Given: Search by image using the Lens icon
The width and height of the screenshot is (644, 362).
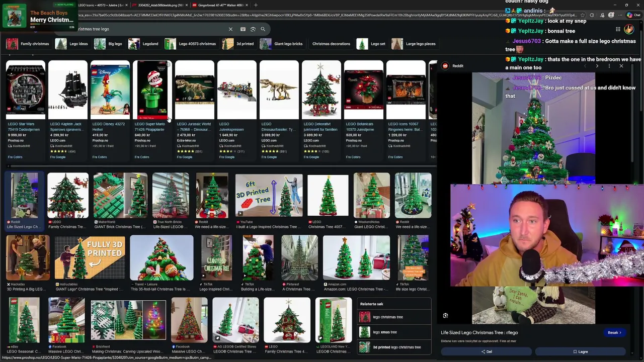Looking at the screenshot, I should [253, 29].
